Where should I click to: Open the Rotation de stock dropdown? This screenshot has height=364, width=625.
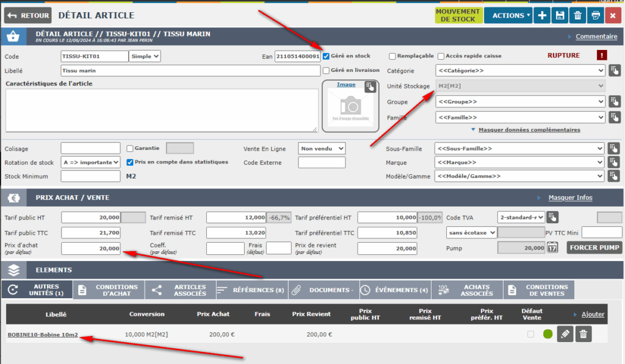click(91, 163)
